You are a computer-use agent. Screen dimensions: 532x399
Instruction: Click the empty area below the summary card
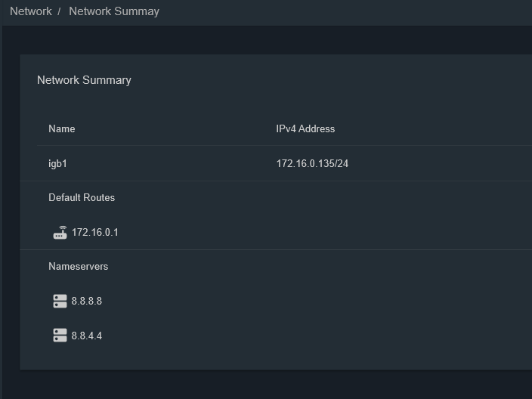268,385
